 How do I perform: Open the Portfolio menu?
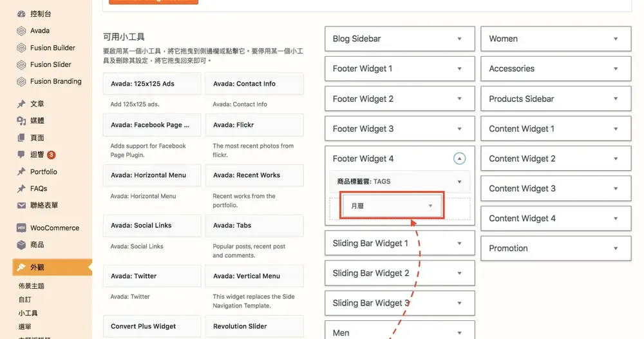[44, 172]
